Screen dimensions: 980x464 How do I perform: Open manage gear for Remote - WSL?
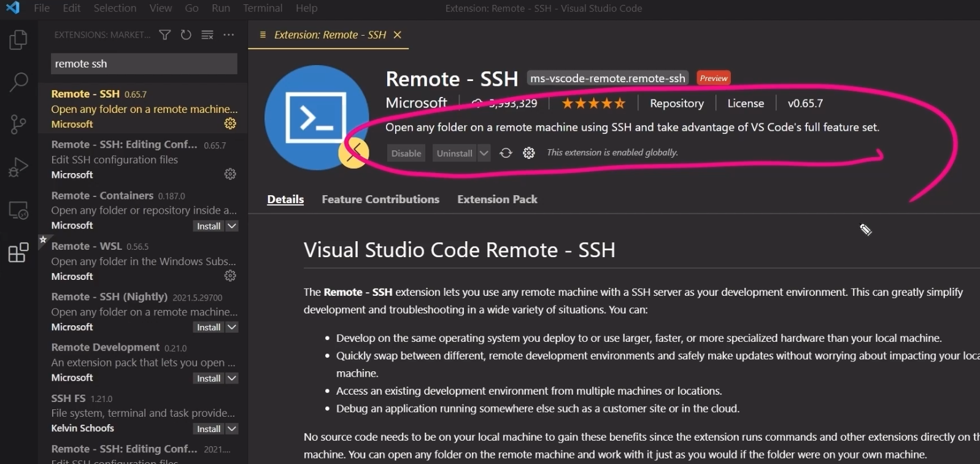[x=230, y=276]
